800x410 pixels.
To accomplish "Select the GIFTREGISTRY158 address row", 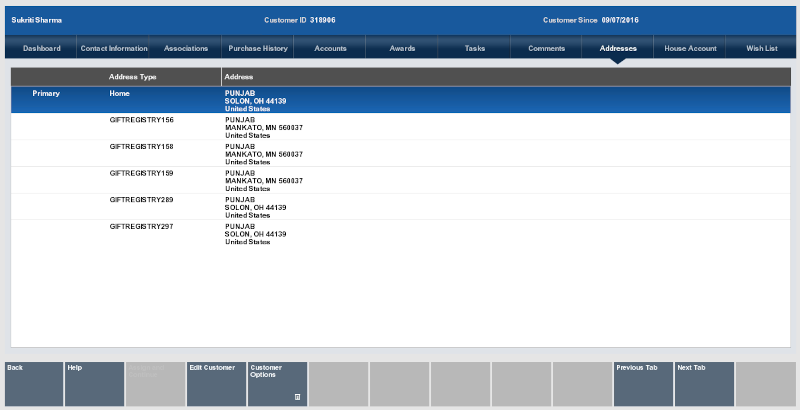I will pos(401,153).
